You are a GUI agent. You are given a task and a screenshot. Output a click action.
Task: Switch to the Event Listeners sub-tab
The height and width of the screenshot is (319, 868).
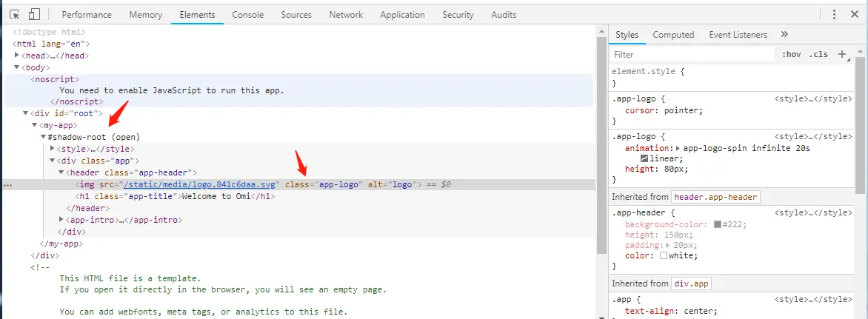coord(738,35)
